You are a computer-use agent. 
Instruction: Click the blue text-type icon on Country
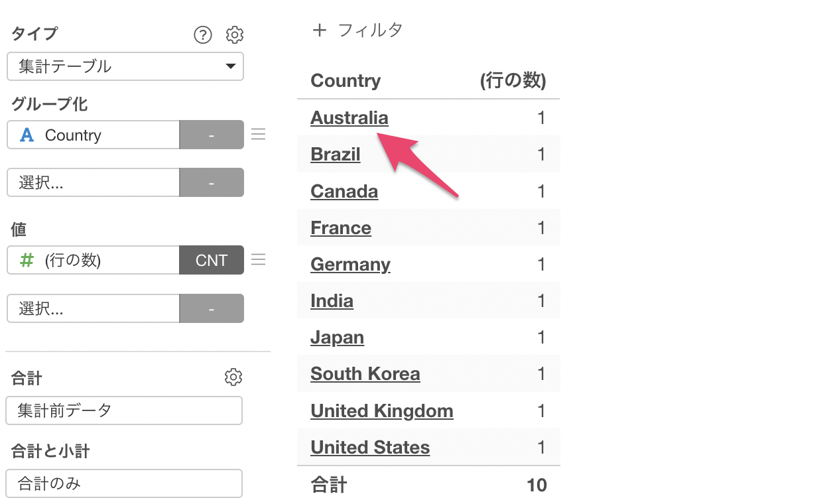(x=27, y=135)
